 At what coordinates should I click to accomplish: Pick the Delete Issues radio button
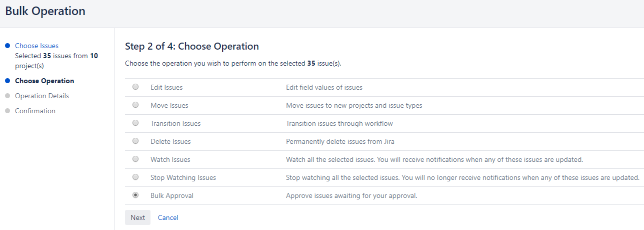[135, 141]
